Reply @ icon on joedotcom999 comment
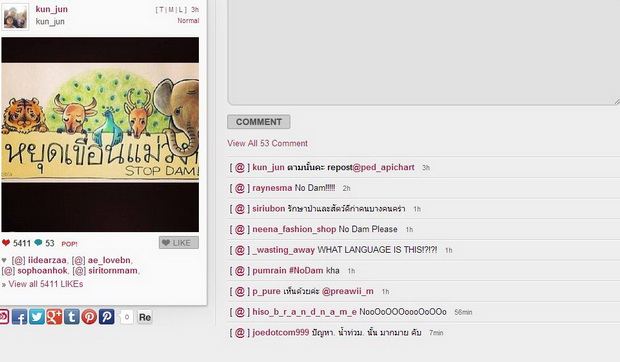Image resolution: width=620 pixels, height=362 pixels. pos(240,333)
